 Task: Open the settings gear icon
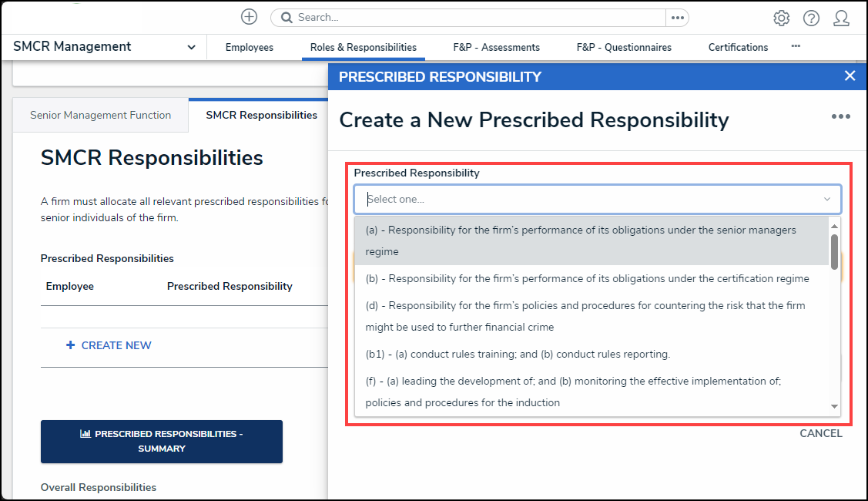click(x=781, y=18)
